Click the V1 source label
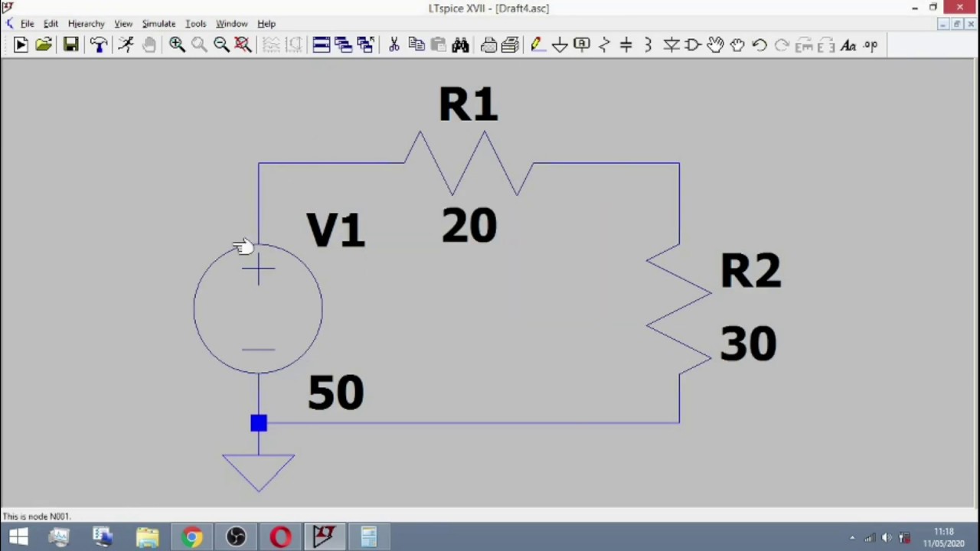The height and width of the screenshot is (551, 980). click(x=335, y=230)
